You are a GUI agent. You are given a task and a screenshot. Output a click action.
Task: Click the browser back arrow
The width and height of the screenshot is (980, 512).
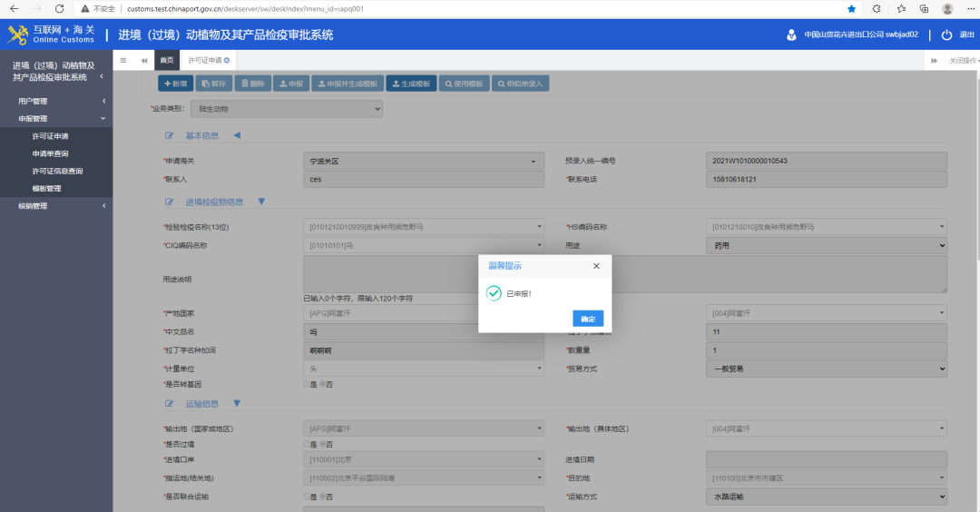click(15, 9)
